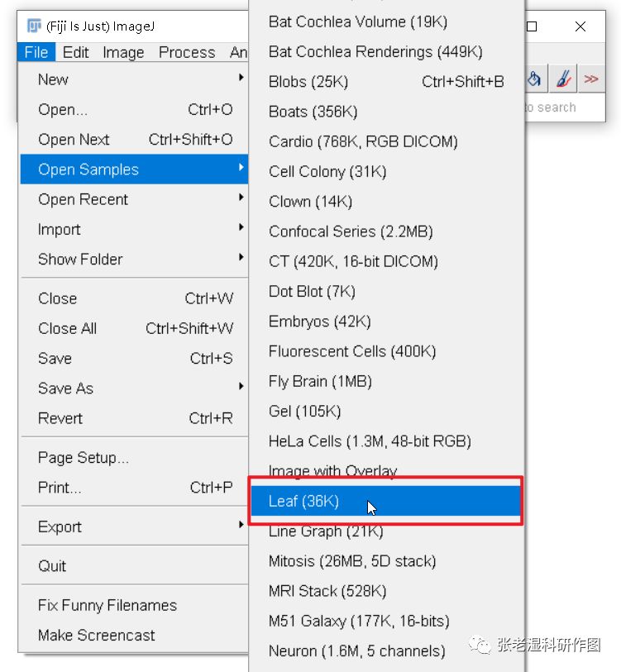Viewport: 621px width, 672px height.
Task: Open Clown (14K) sample
Action: (x=386, y=202)
